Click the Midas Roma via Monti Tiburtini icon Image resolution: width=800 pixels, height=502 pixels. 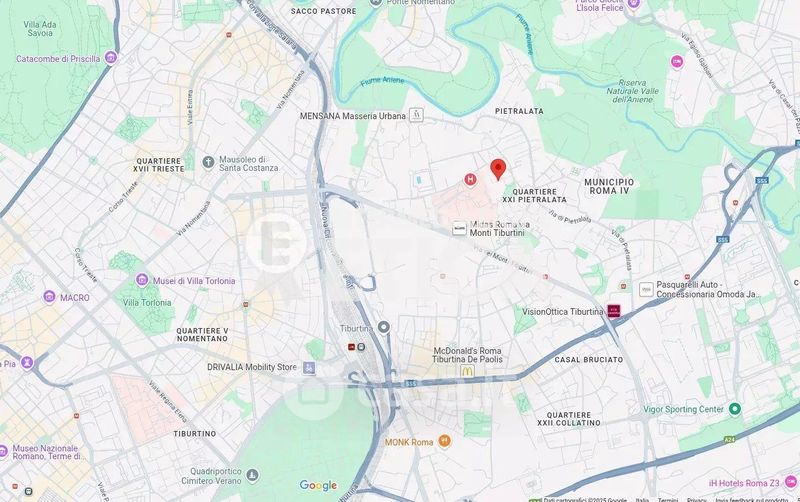pos(459,229)
